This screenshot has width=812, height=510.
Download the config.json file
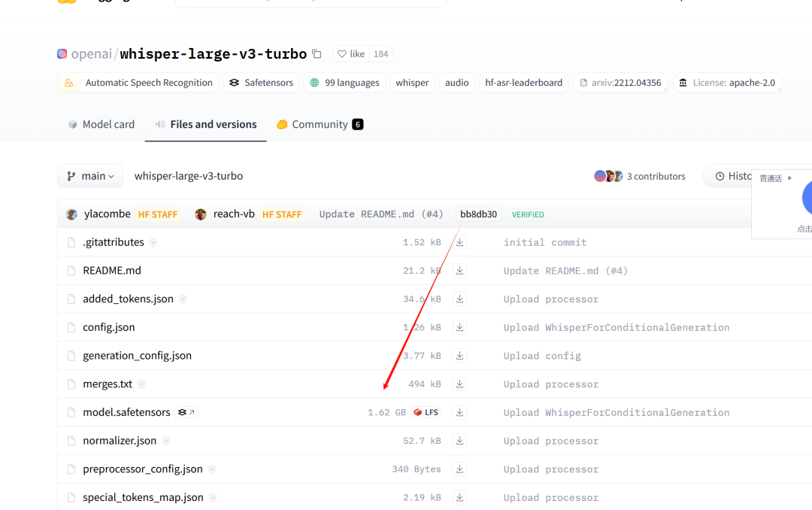tap(459, 327)
